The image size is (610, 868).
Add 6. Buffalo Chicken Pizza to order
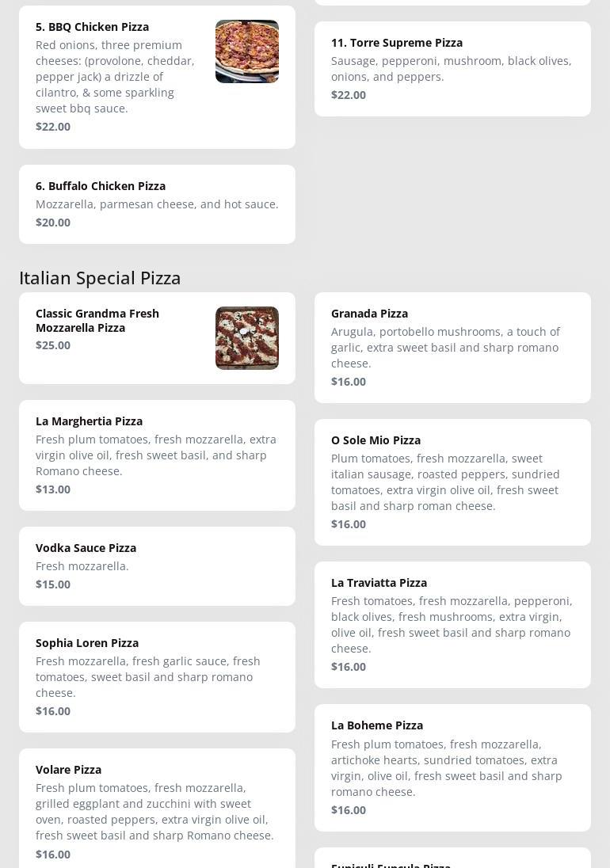(157, 204)
